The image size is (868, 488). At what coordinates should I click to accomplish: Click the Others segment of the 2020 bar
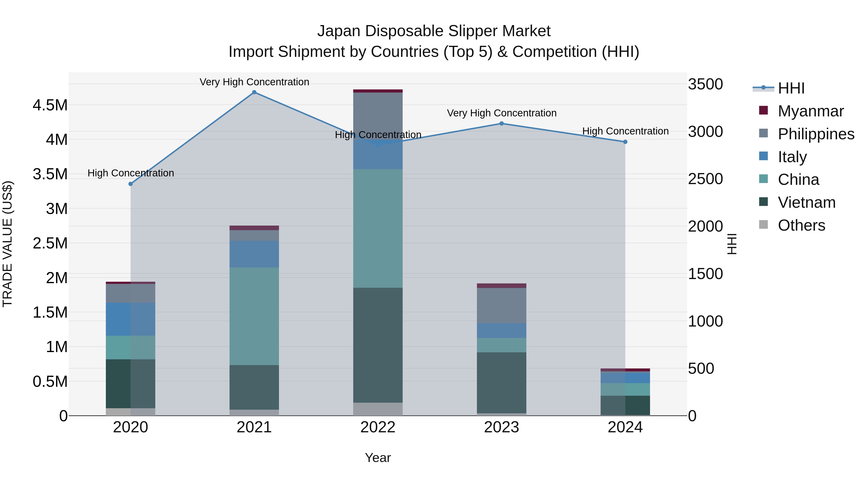(x=131, y=412)
